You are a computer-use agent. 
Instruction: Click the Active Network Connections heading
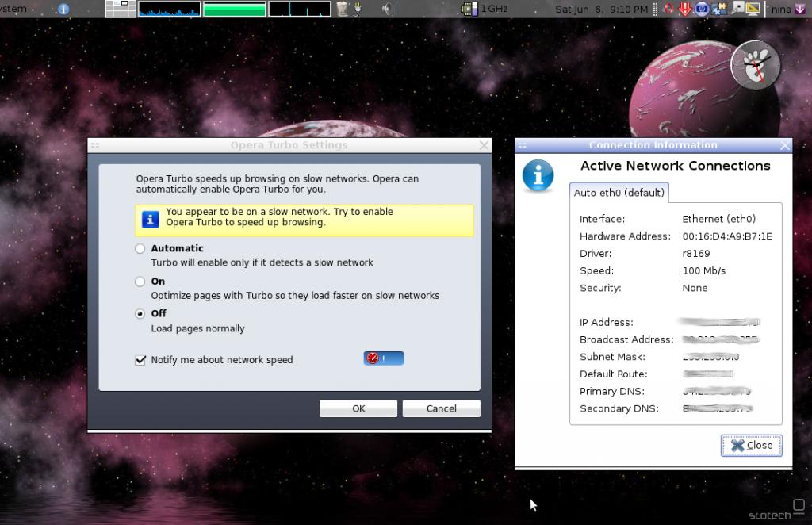(x=676, y=166)
